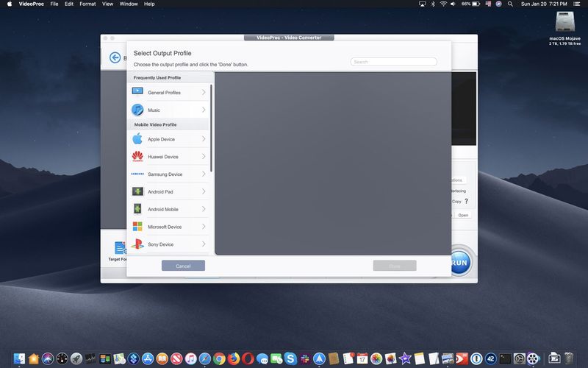The width and height of the screenshot is (588, 368).
Task: Cancel the output profile selection
Action: tap(183, 266)
